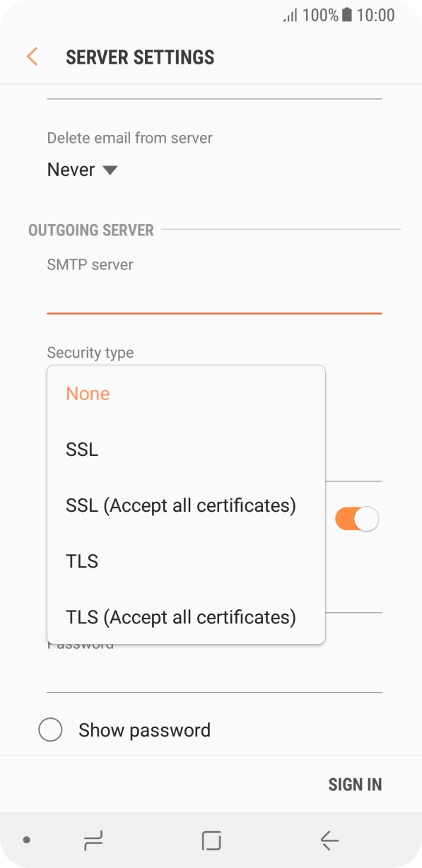Tap the system back navigation arrow
The height and width of the screenshot is (868, 422).
coord(329,840)
